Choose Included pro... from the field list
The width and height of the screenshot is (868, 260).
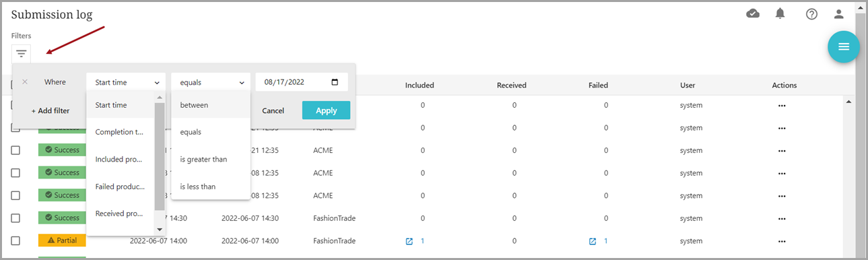[x=121, y=159]
